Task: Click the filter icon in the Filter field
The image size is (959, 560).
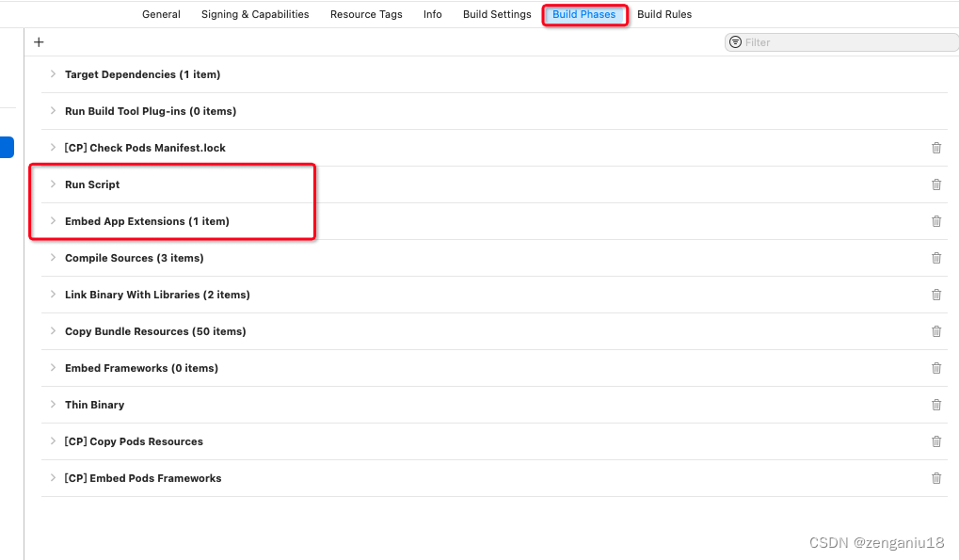Action: pos(735,42)
